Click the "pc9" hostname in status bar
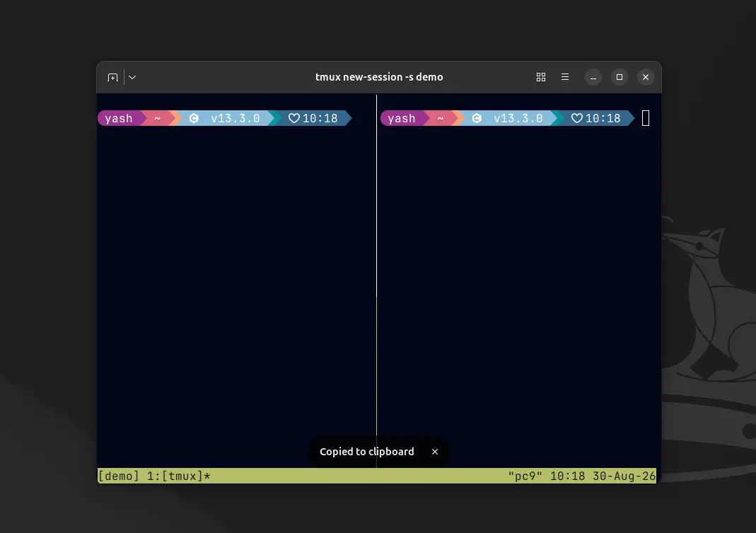This screenshot has width=756, height=533. coord(525,476)
